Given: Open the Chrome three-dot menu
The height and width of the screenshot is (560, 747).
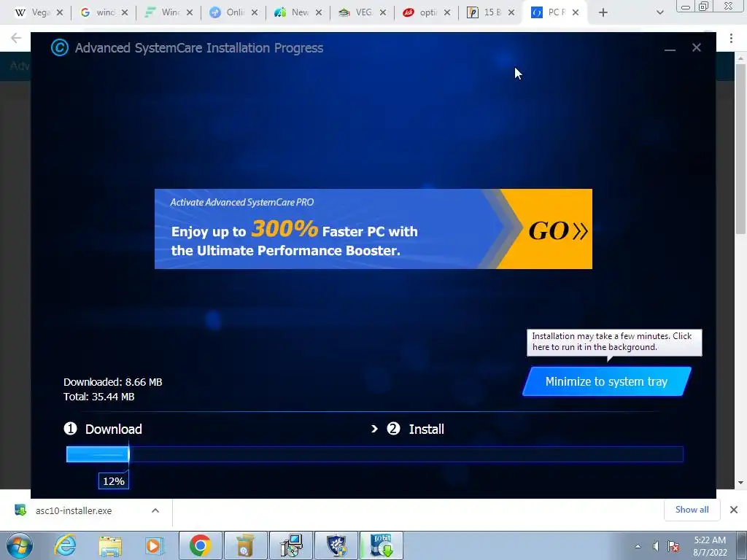Looking at the screenshot, I should pos(731,38).
